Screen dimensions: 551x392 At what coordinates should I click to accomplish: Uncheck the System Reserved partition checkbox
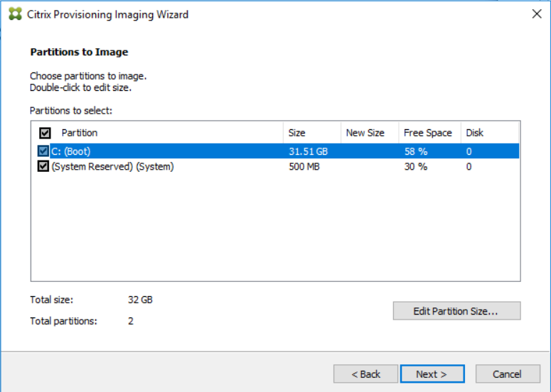click(43, 166)
